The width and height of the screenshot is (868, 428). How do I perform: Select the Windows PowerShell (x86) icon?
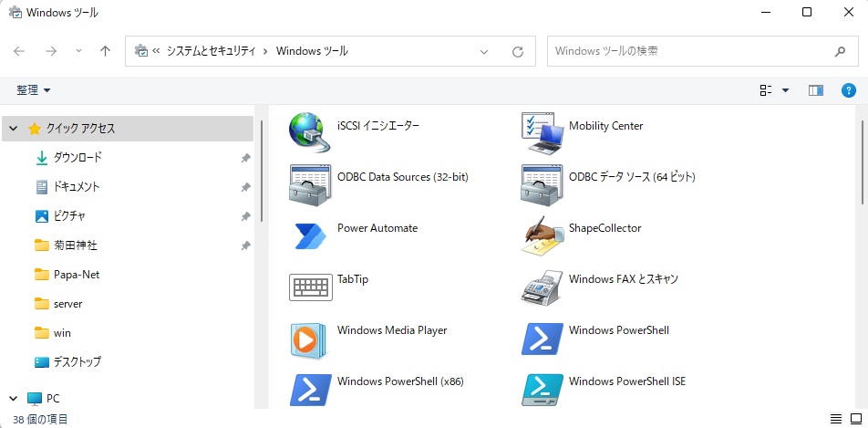coord(310,391)
